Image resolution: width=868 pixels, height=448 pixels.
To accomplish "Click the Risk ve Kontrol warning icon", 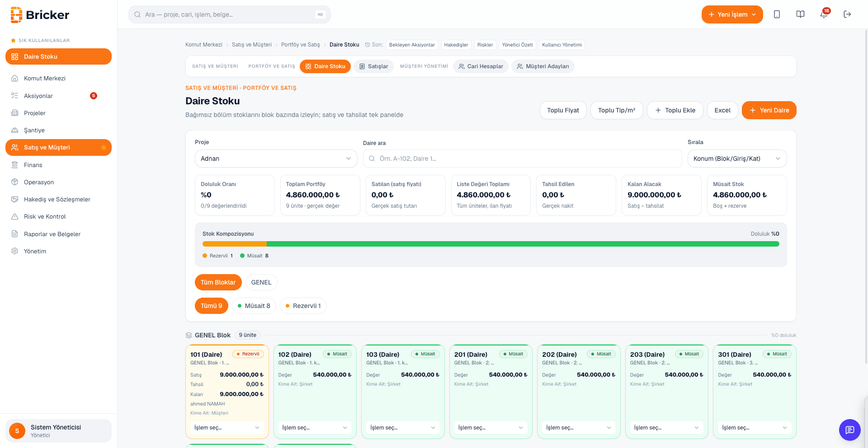I will click(x=15, y=216).
